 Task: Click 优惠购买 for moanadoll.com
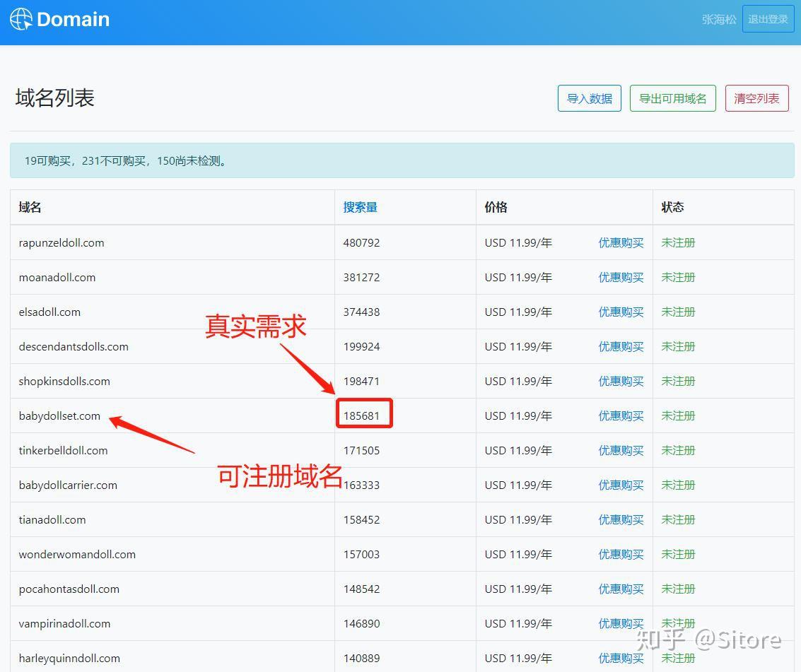[621, 277]
